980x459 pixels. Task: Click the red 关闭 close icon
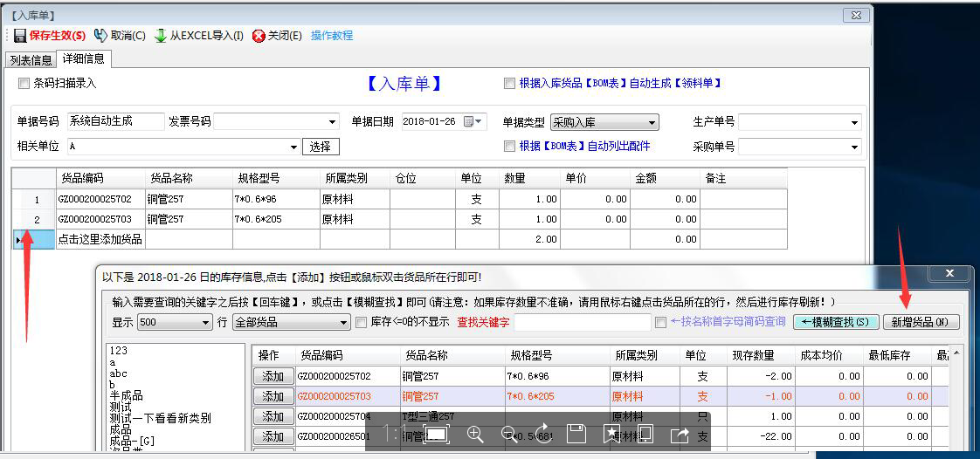point(259,36)
